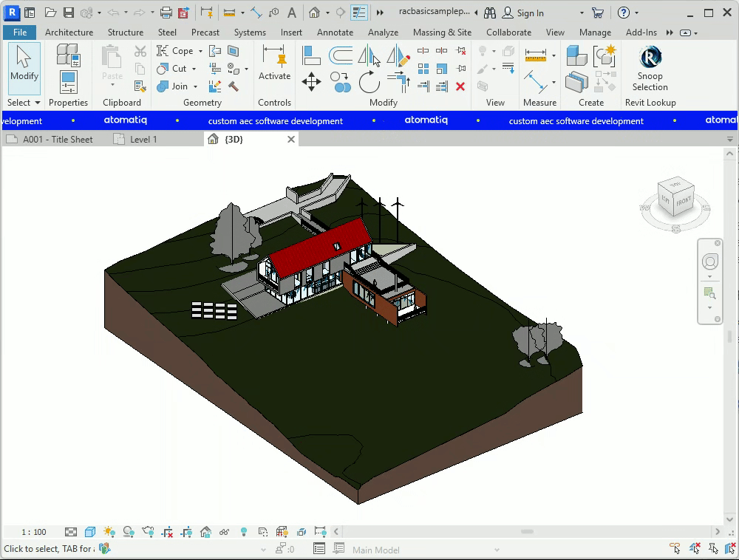Open the Cope dropdown arrow
739x560 pixels.
(x=200, y=51)
